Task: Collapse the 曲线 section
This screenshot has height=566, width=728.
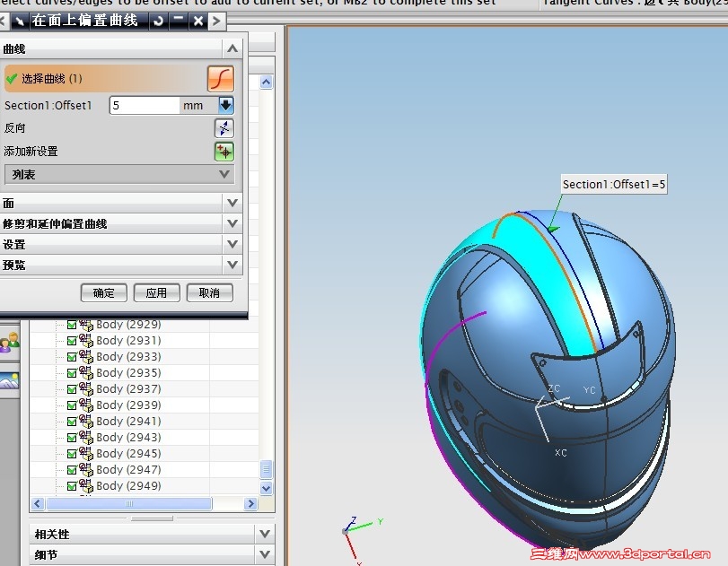Action: tap(232, 48)
